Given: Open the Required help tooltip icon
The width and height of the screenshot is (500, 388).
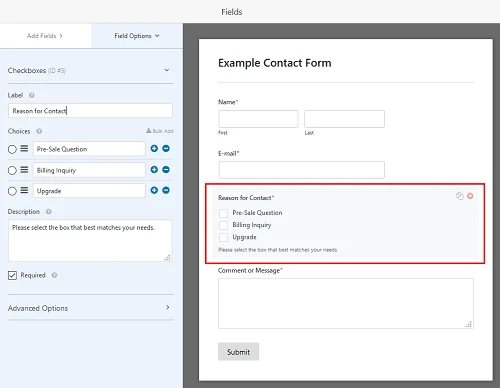Looking at the screenshot, I should [54, 275].
